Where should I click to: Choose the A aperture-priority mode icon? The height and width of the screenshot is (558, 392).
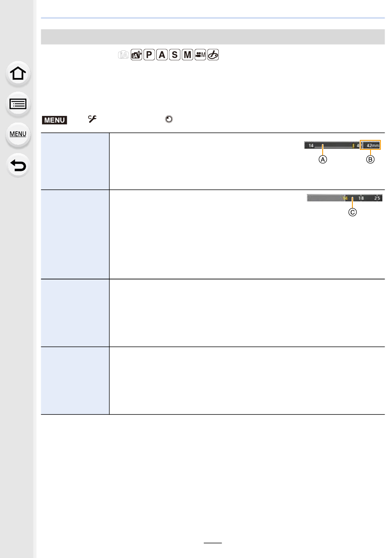coord(162,54)
